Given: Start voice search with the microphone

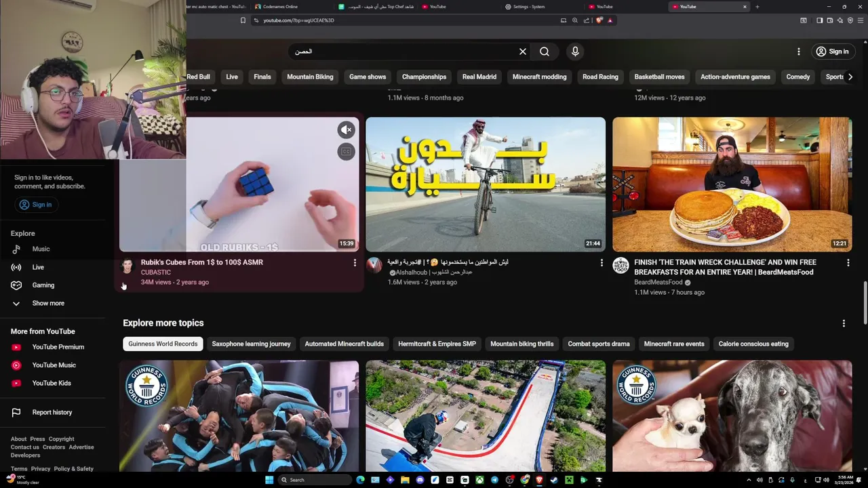Looking at the screenshot, I should click(575, 52).
